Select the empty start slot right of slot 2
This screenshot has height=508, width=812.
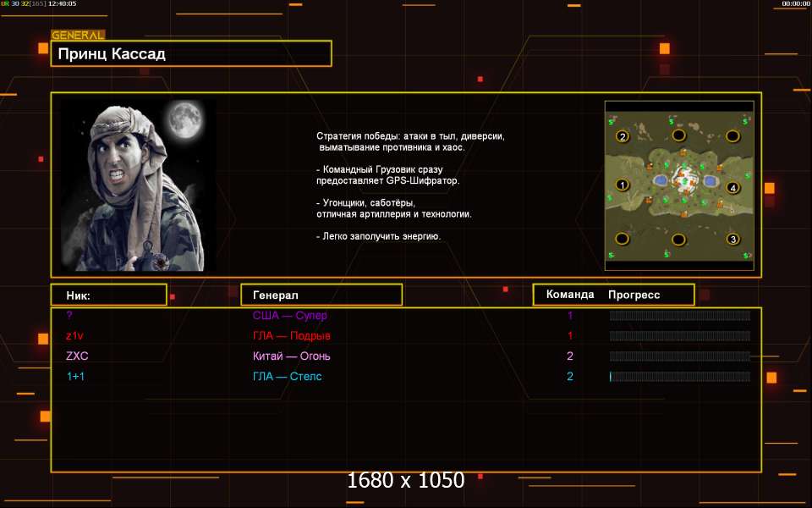(x=678, y=135)
